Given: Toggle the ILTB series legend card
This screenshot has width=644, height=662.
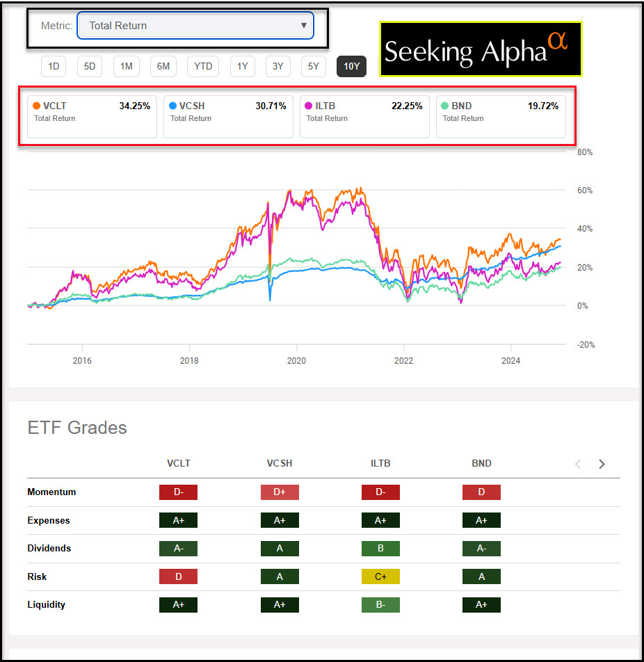Looking at the screenshot, I should coord(364,117).
